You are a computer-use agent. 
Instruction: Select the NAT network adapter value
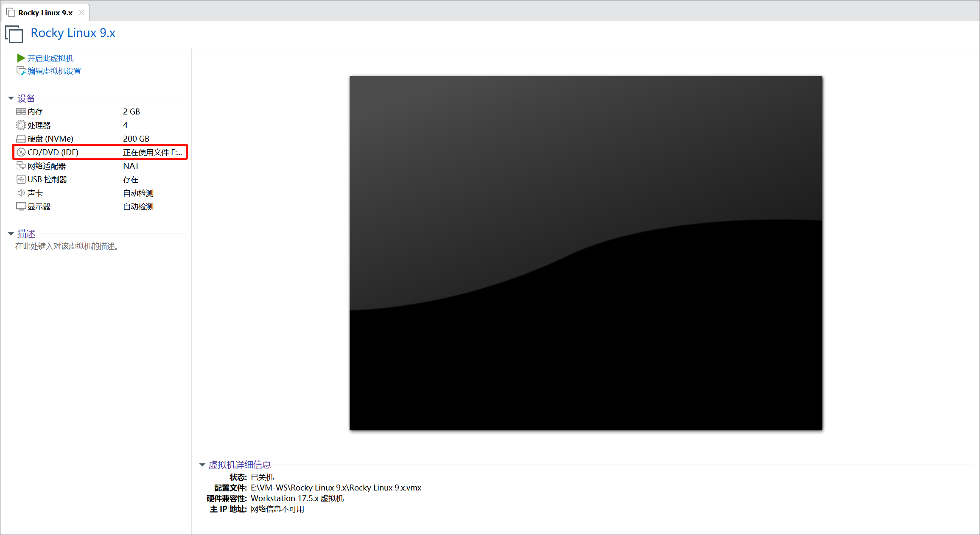click(x=131, y=166)
